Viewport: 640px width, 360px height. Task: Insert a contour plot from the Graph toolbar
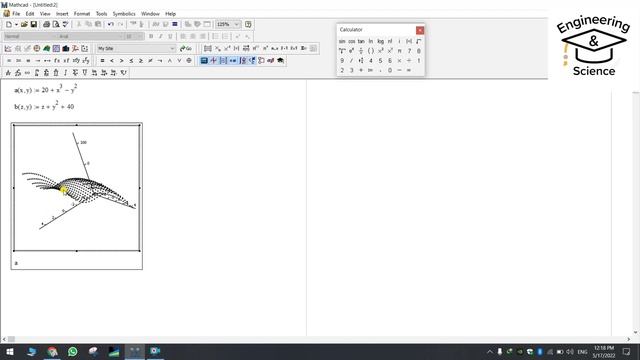(x=56, y=49)
